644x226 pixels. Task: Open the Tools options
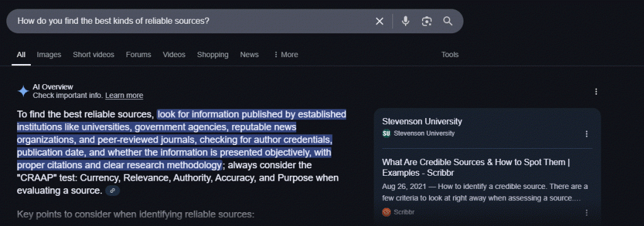point(450,55)
